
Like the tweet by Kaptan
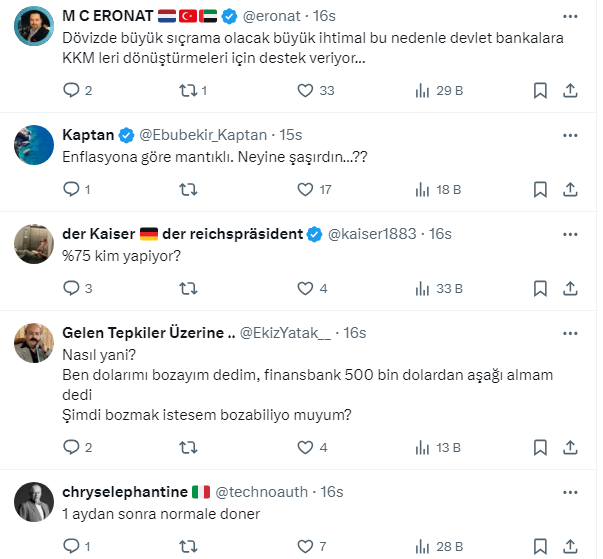(305, 189)
